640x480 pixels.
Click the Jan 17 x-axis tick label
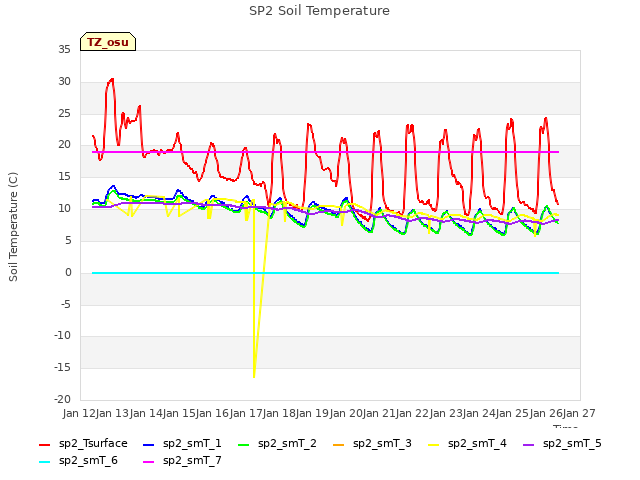246,413
